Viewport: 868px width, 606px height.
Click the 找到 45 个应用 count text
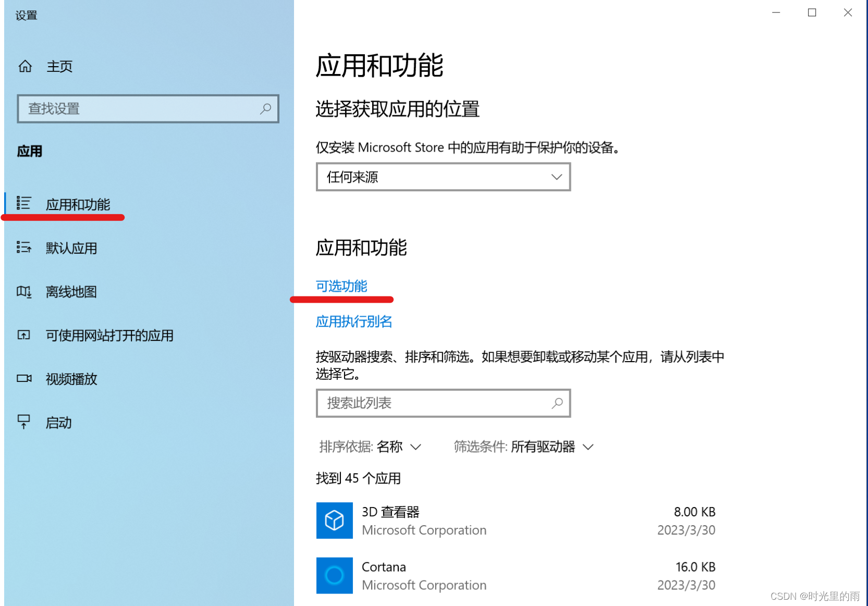click(358, 478)
